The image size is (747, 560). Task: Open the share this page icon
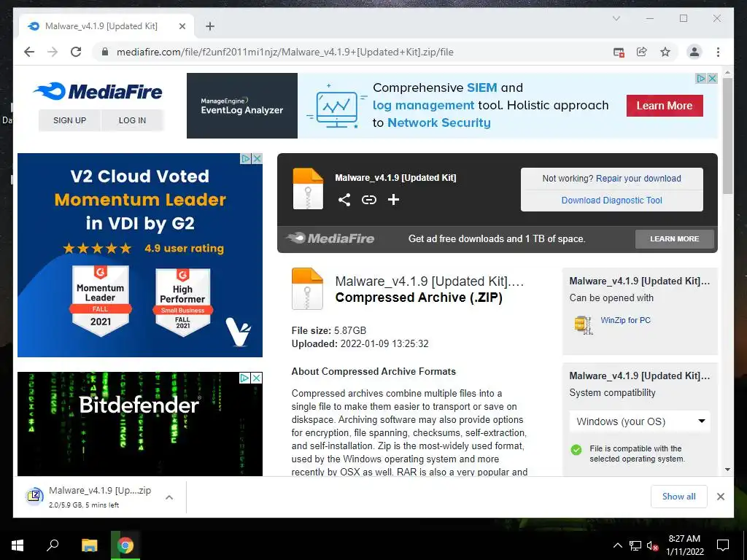(x=642, y=52)
